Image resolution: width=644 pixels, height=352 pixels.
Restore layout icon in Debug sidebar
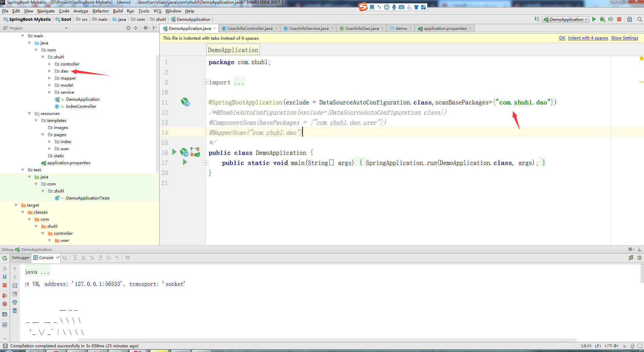5,325
